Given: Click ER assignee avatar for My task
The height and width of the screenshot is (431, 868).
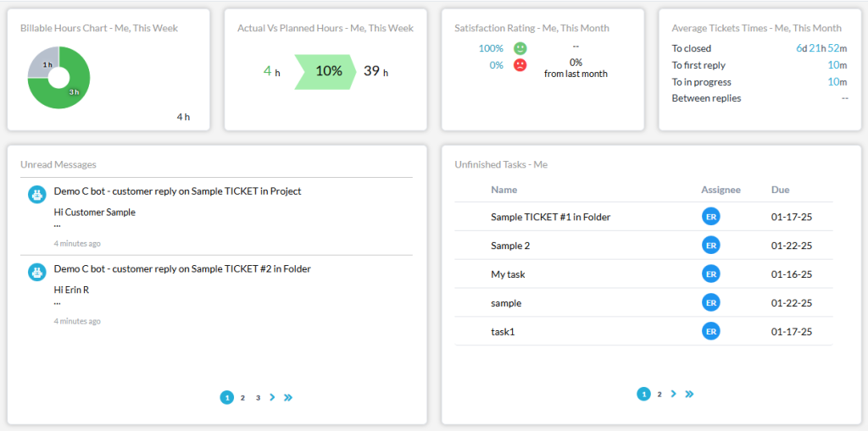Looking at the screenshot, I should (x=710, y=274).
